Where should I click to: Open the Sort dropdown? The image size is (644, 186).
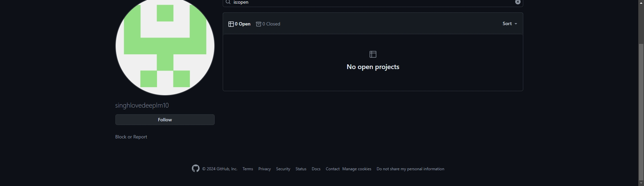pos(510,23)
